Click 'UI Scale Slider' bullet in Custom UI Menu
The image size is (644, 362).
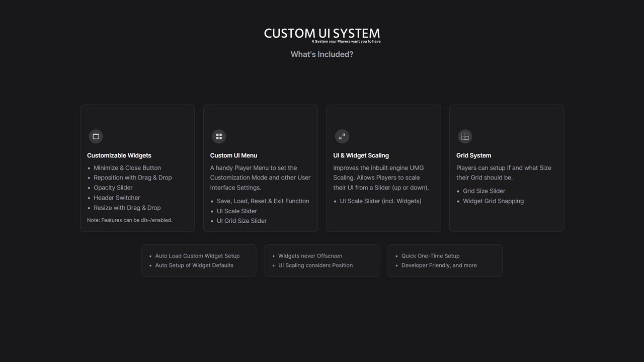[x=237, y=211]
